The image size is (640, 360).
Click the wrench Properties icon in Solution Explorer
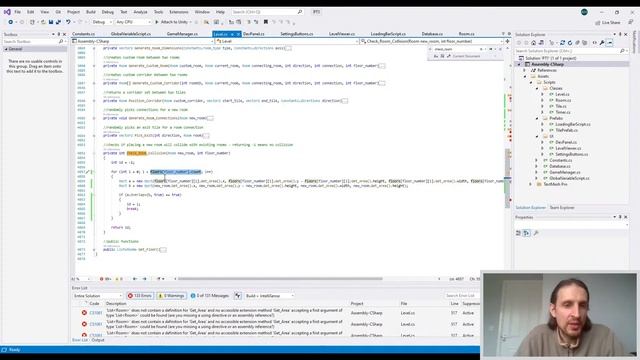click(x=602, y=42)
